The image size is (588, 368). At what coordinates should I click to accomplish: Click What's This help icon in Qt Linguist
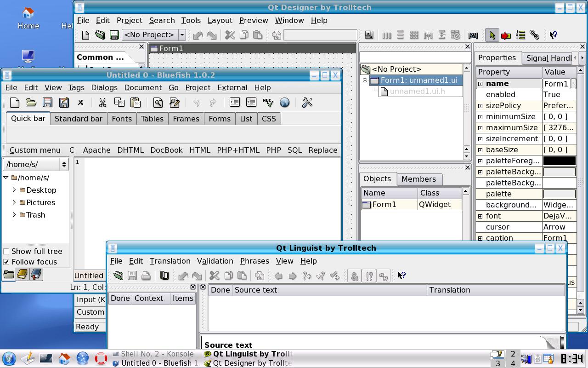click(x=401, y=276)
